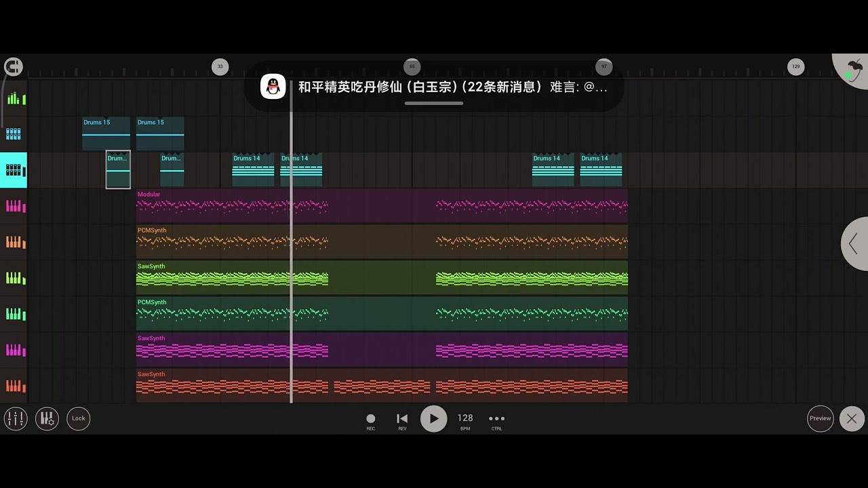Pull the notification banner handle bar
The height and width of the screenshot is (488, 868).
434,103
